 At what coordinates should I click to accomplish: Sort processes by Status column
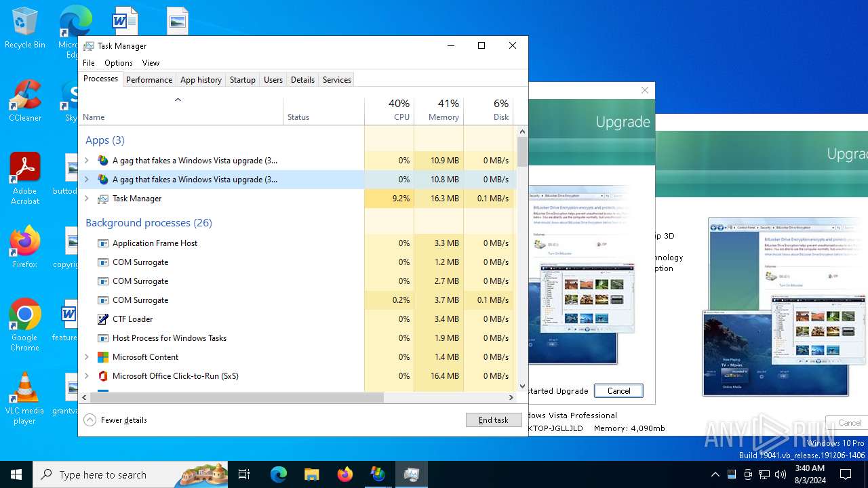(x=323, y=112)
